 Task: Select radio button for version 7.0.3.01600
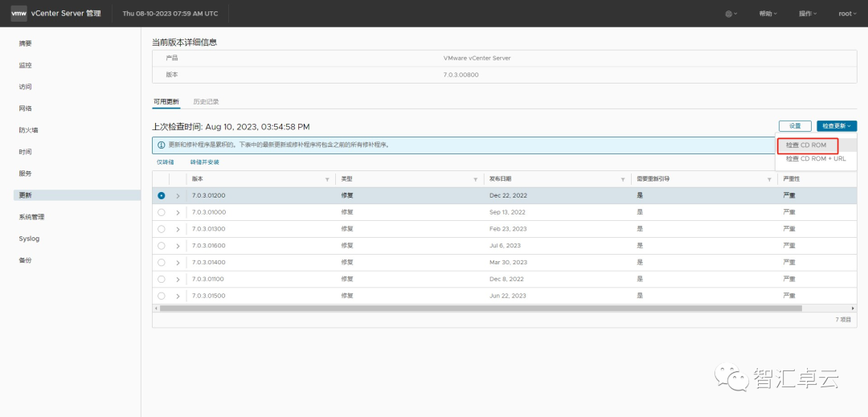click(x=161, y=246)
